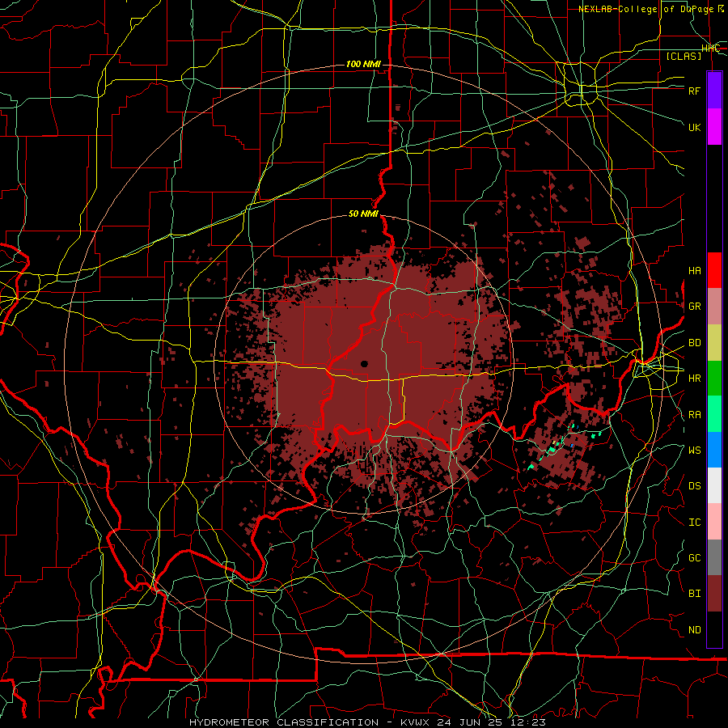728x728 pixels.
Task: Click the ND legend label
Action: tap(694, 630)
